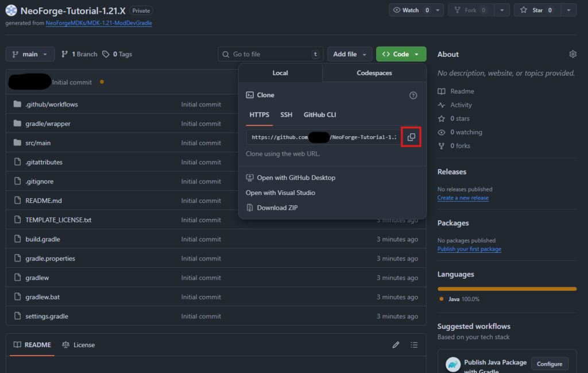Open the Star lists dropdown arrow

click(x=568, y=10)
